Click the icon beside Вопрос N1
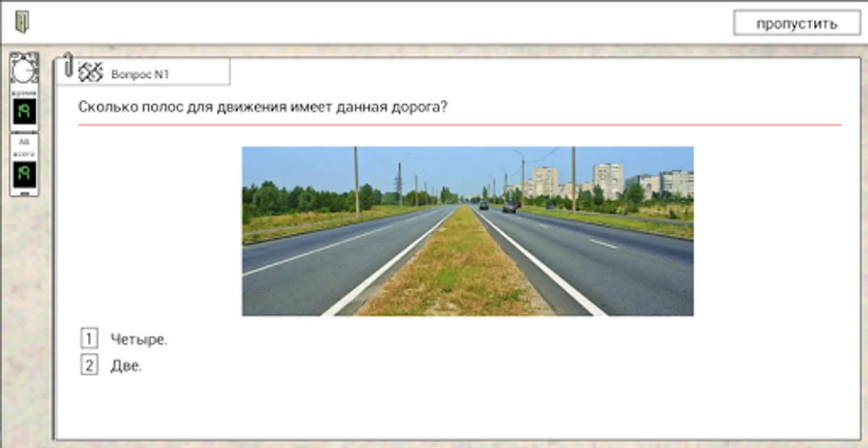 pyautogui.click(x=91, y=73)
